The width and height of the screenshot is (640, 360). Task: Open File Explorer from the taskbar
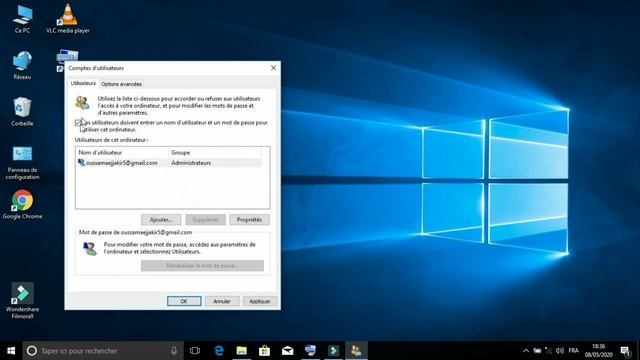pyautogui.click(x=242, y=351)
